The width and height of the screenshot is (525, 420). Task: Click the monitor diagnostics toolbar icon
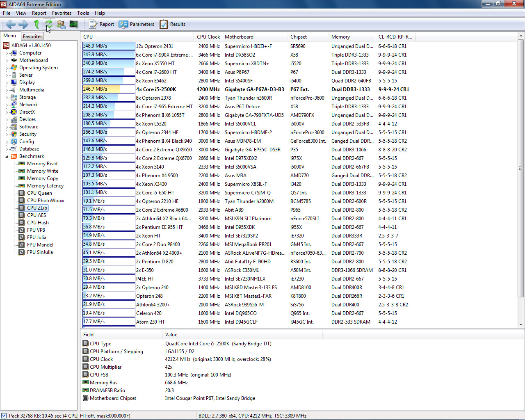coord(74,24)
